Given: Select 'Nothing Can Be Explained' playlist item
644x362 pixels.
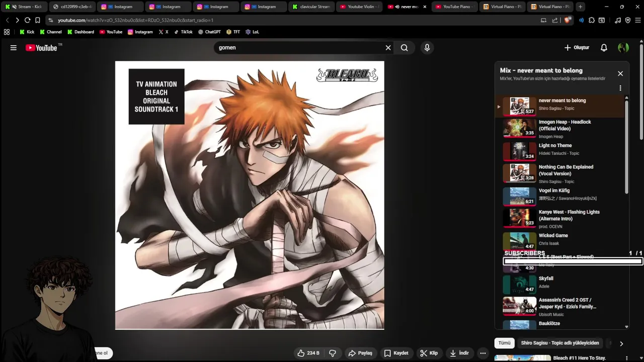Looking at the screenshot, I should pyautogui.click(x=559, y=172).
